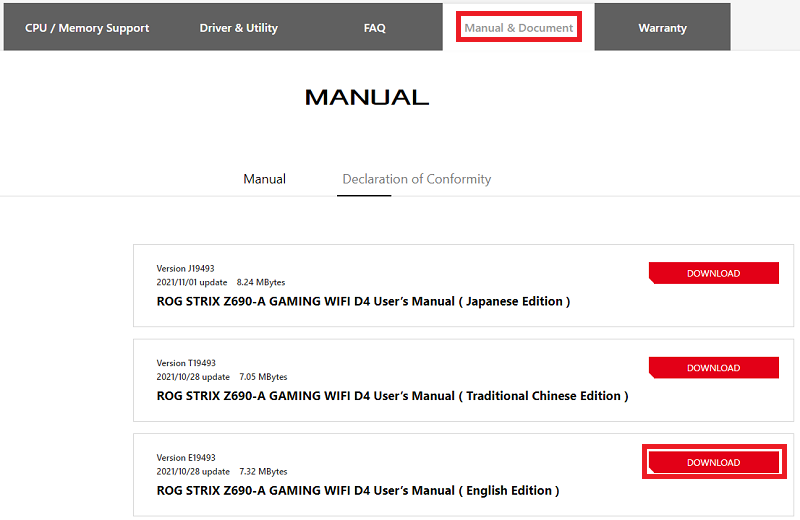Download the Traditional Chinese Edition manual
Viewport: 800px width, 520px height.
click(714, 367)
